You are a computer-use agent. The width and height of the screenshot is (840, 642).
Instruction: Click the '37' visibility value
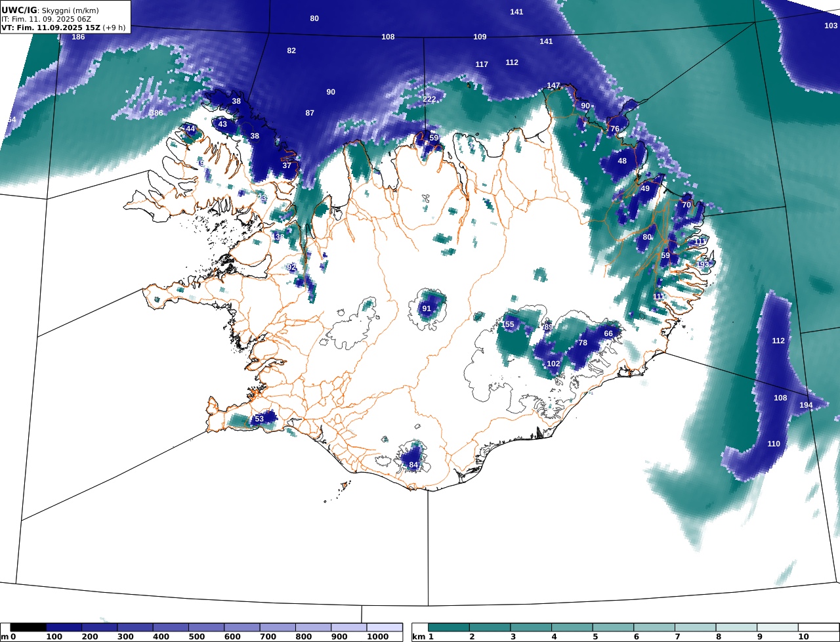coord(287,165)
